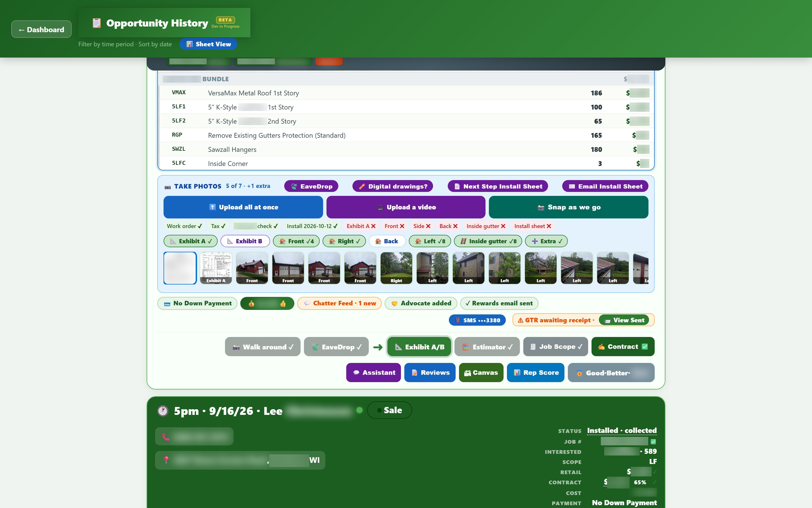The image size is (812, 508).
Task: Open the SMS •••3380 button
Action: coord(477,320)
